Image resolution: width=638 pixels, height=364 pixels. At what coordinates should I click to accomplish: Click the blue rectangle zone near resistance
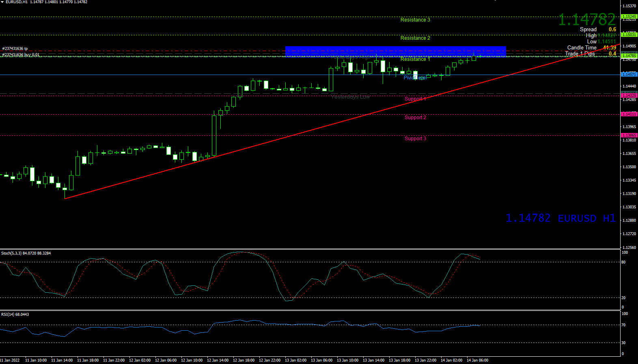click(395, 51)
